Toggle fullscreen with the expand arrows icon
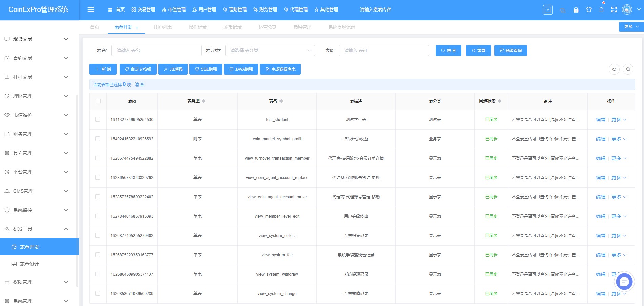 click(x=614, y=10)
